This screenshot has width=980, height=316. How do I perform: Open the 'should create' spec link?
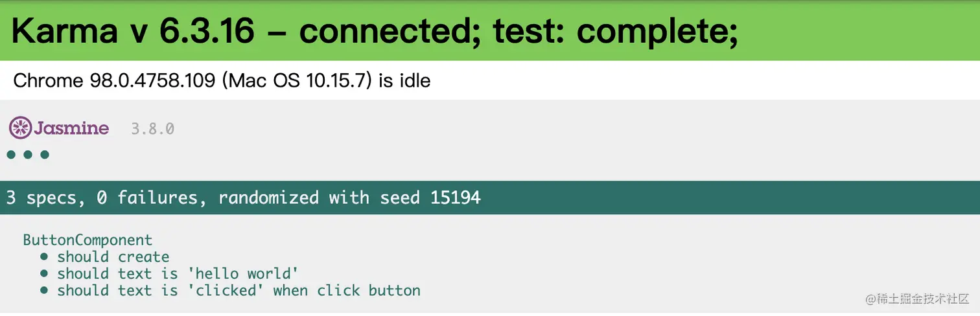pos(113,257)
